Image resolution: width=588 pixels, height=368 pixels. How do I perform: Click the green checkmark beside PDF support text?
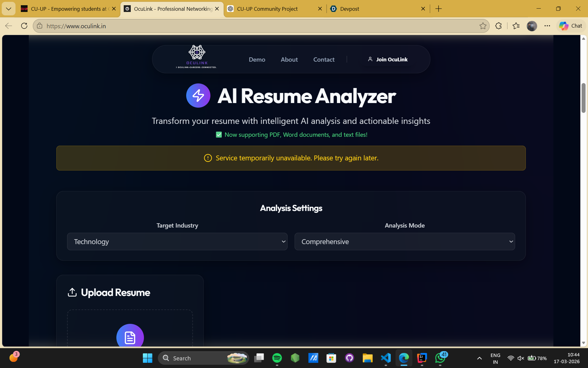tap(219, 135)
